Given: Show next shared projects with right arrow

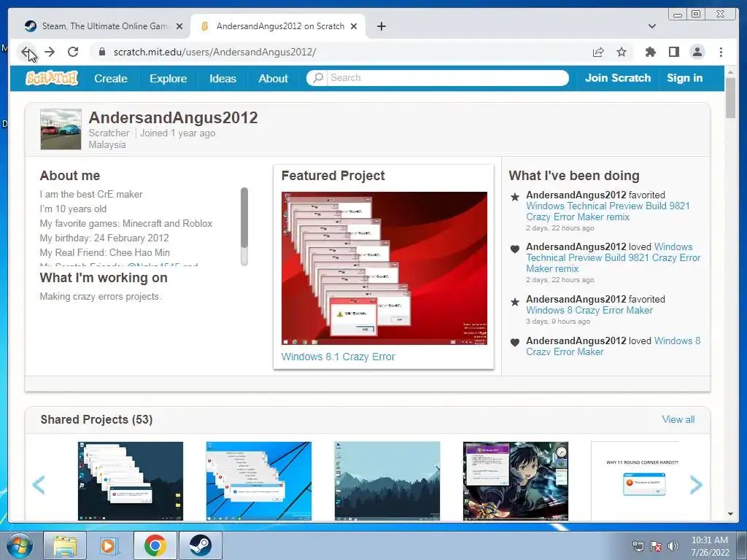Looking at the screenshot, I should click(x=696, y=485).
